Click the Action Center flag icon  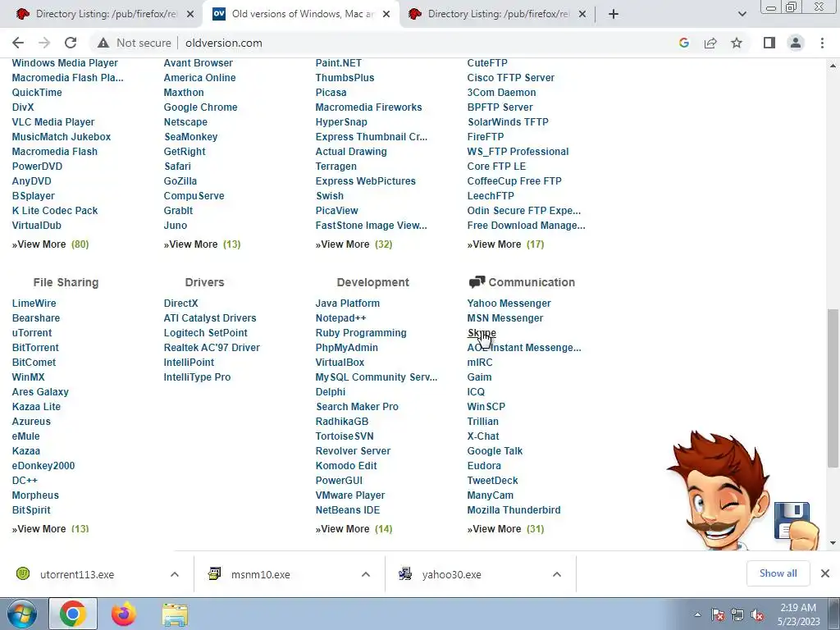(718, 615)
